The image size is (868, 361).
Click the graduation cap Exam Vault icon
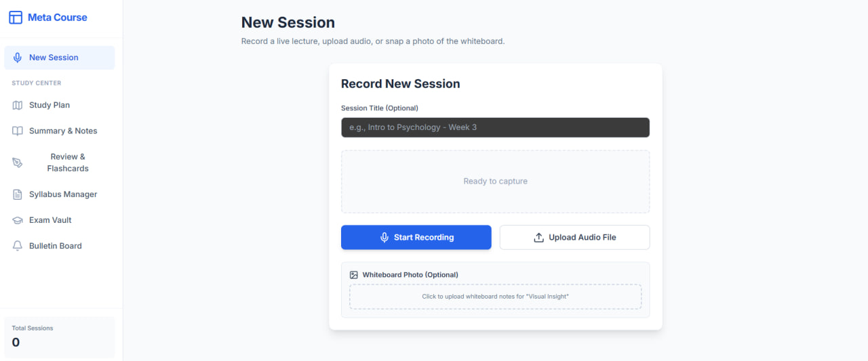[x=18, y=220]
